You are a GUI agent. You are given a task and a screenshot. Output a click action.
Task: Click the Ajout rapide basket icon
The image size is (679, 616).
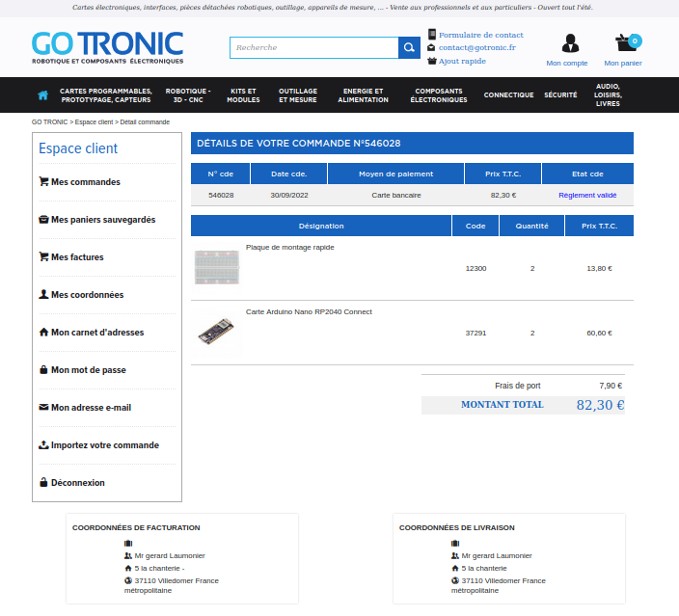pyautogui.click(x=432, y=61)
